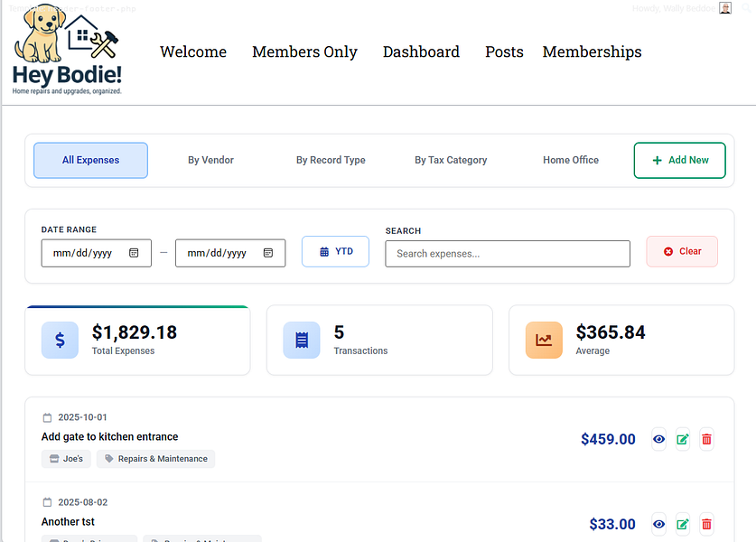Viewport: 756px width, 542px height.
Task: Click the $33.00 amount
Action: (612, 524)
